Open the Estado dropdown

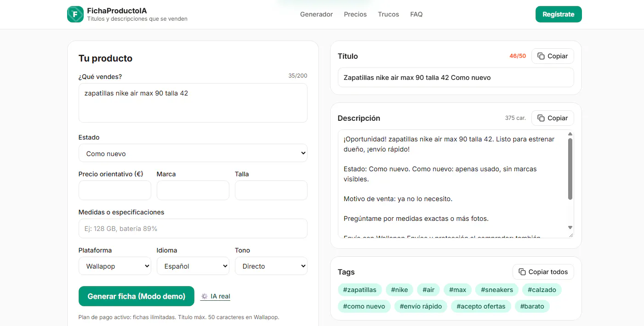(x=193, y=153)
